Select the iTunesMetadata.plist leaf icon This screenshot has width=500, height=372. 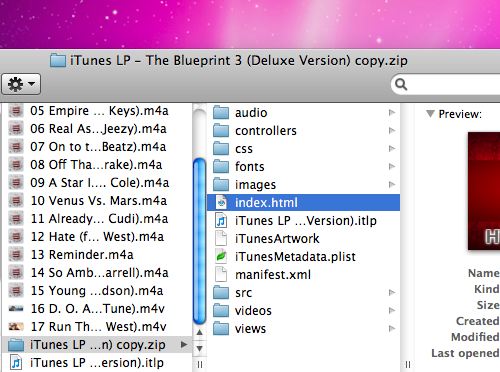click(x=221, y=256)
